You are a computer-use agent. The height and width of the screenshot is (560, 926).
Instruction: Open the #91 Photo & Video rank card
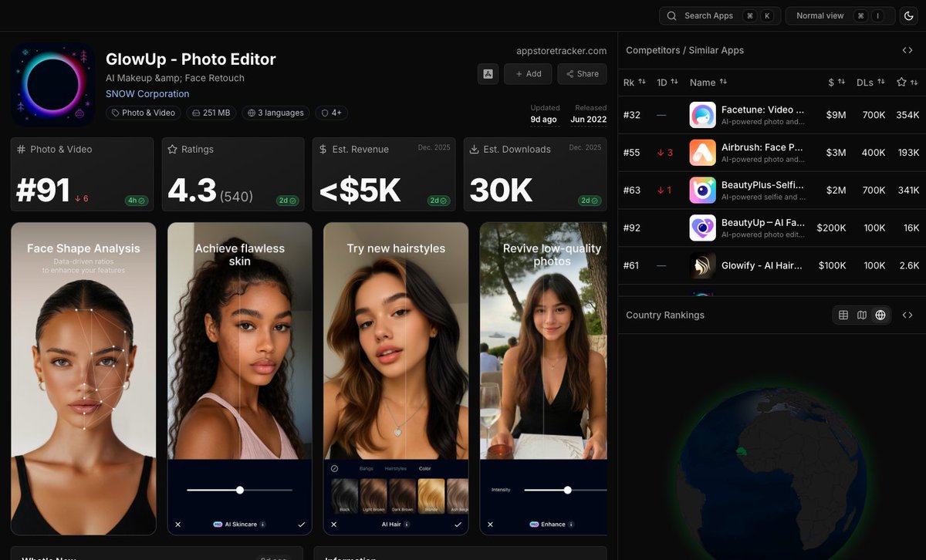(82, 174)
